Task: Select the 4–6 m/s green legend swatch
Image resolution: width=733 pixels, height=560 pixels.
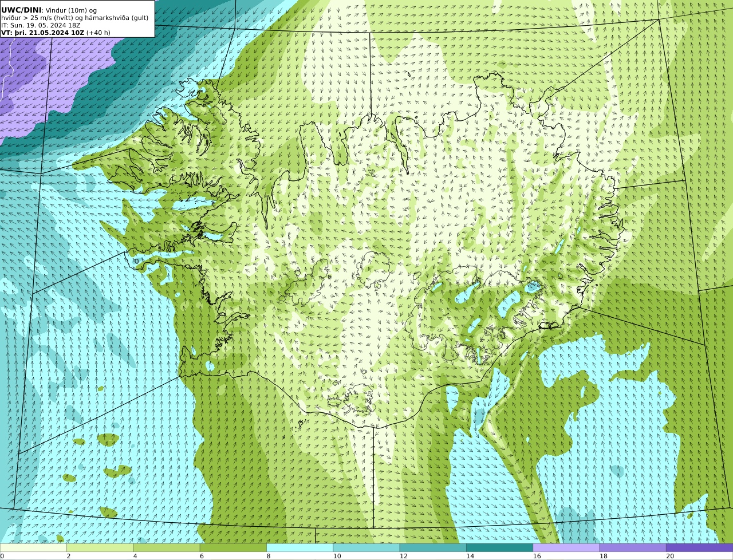Action: pyautogui.click(x=167, y=547)
